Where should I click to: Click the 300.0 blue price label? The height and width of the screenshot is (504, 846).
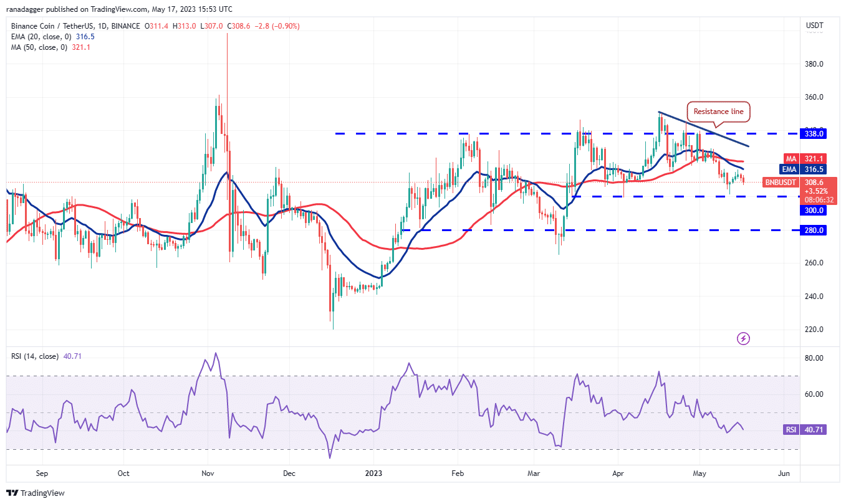814,211
